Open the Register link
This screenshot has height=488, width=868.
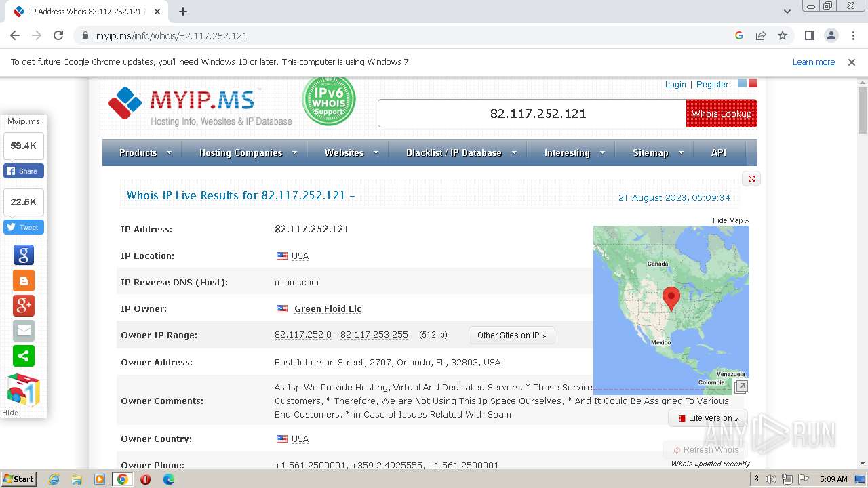712,85
